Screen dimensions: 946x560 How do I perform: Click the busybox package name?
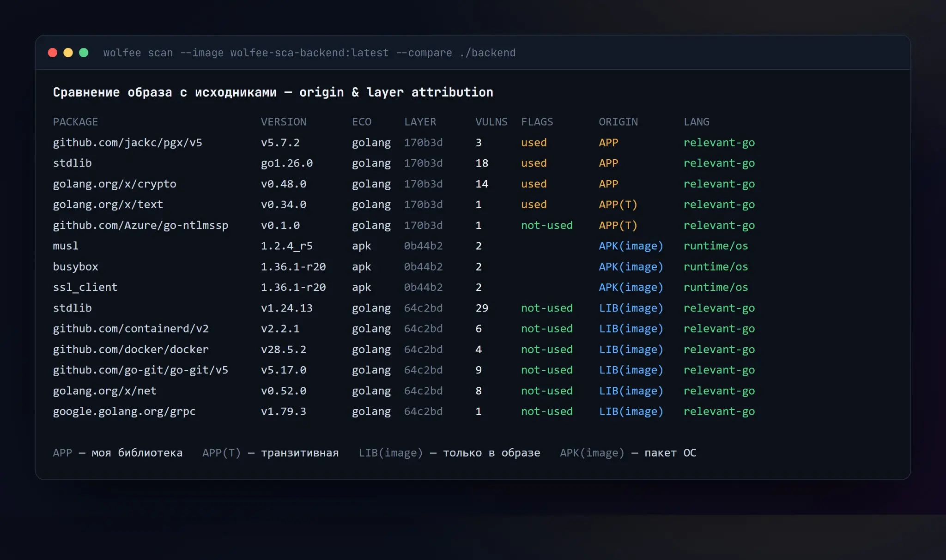pos(75,267)
